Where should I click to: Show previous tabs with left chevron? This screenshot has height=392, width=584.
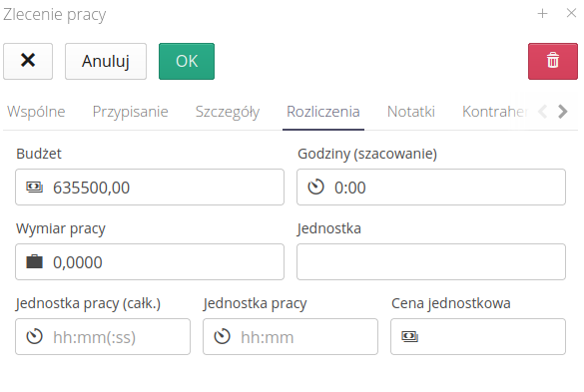coord(543,112)
